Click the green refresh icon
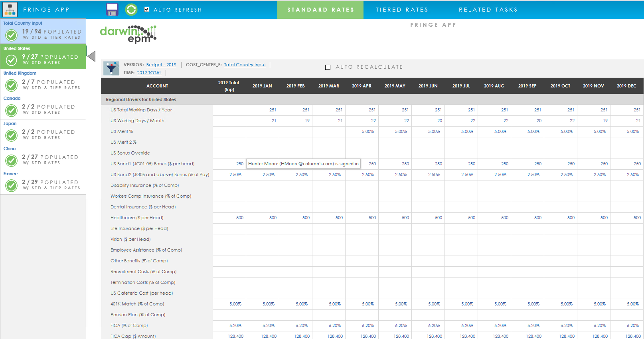Viewport: 644px width, 339px height. tap(131, 9)
